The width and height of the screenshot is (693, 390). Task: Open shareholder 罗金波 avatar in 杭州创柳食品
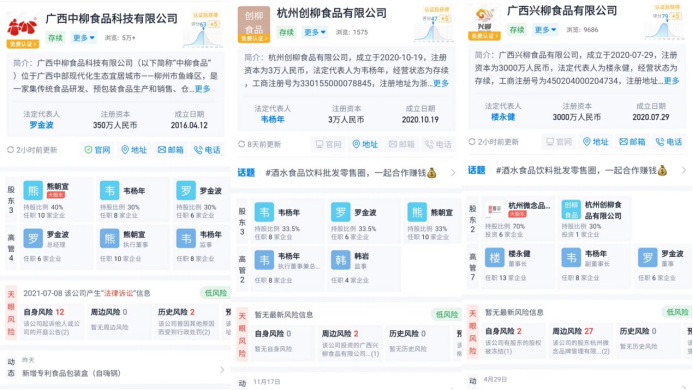[341, 212]
